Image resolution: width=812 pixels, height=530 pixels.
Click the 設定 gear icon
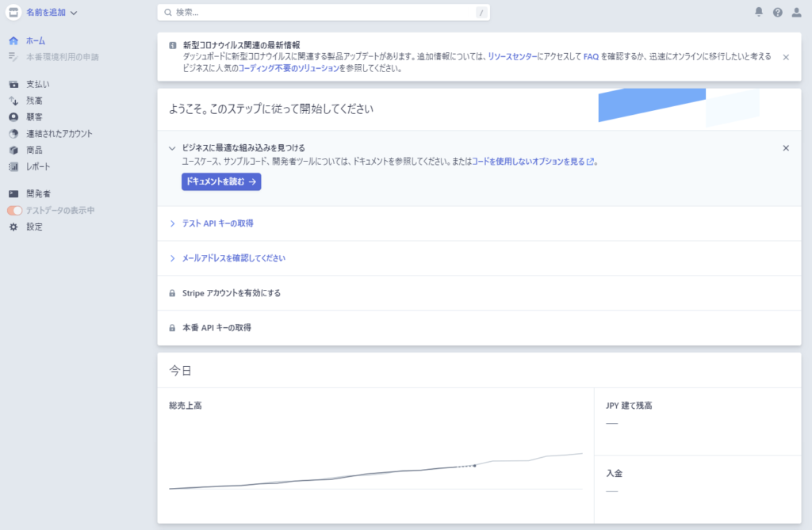coord(13,227)
